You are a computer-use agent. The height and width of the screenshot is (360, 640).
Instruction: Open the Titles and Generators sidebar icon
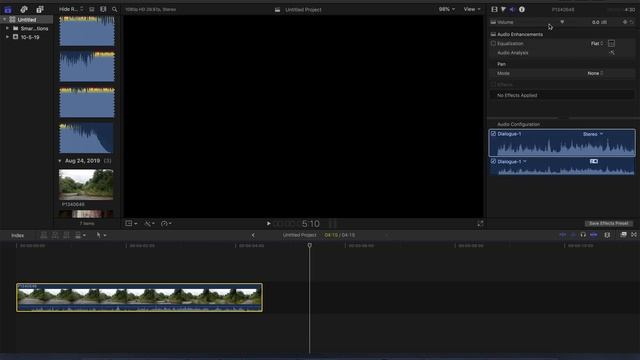click(40, 9)
